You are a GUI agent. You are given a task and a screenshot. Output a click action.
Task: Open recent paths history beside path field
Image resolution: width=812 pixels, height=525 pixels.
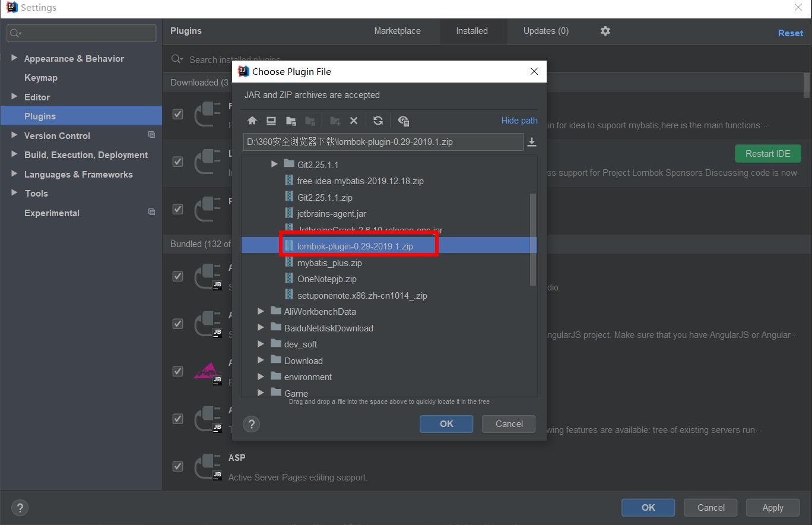tap(532, 142)
